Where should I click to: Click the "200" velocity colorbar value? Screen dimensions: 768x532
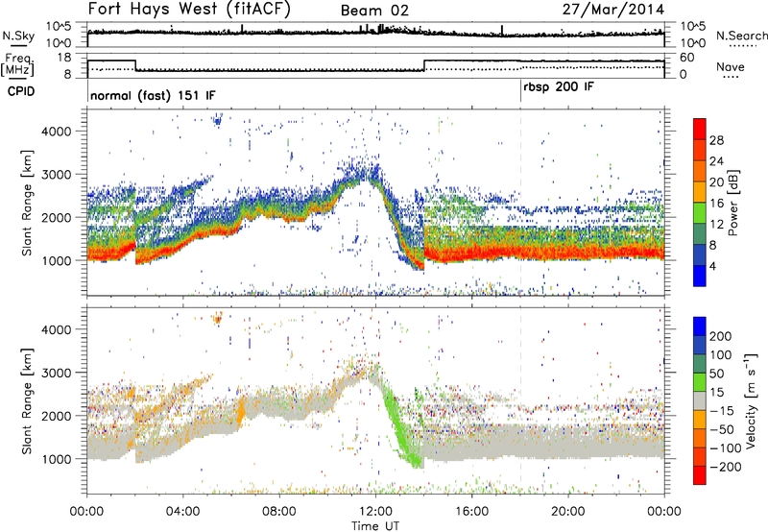pos(721,336)
